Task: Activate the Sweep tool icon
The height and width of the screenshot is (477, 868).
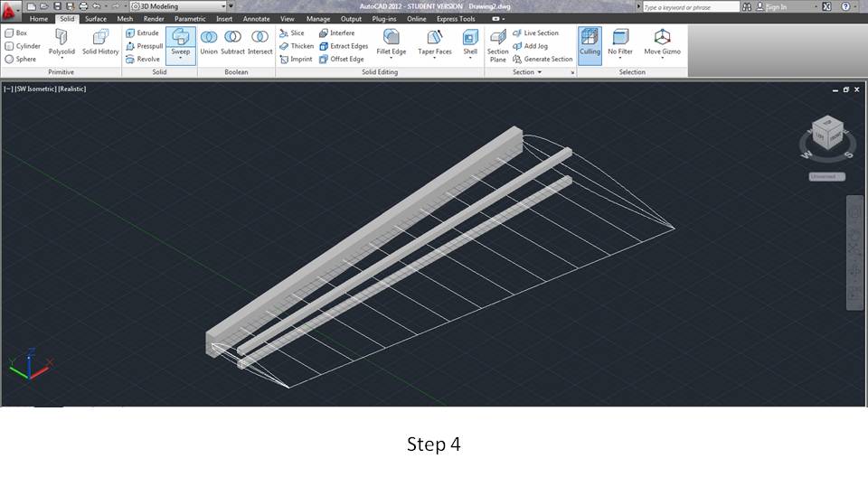Action: tap(181, 37)
